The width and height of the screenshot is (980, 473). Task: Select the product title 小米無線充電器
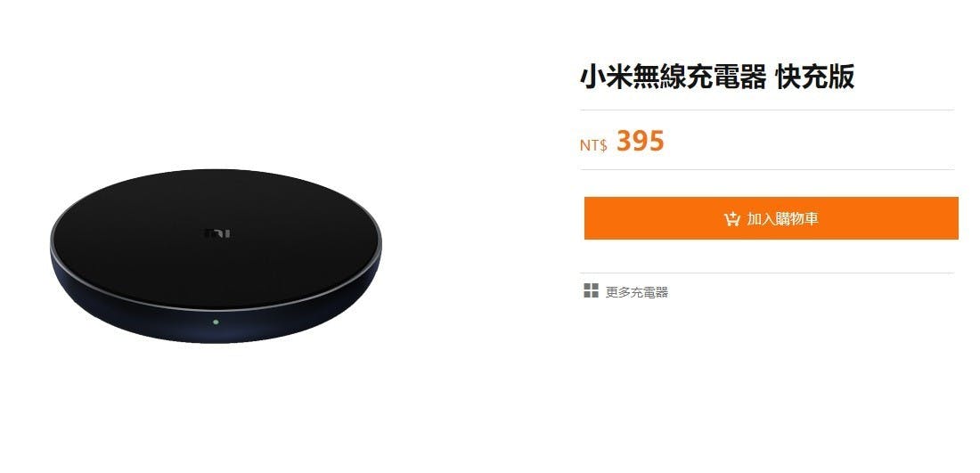click(674, 78)
